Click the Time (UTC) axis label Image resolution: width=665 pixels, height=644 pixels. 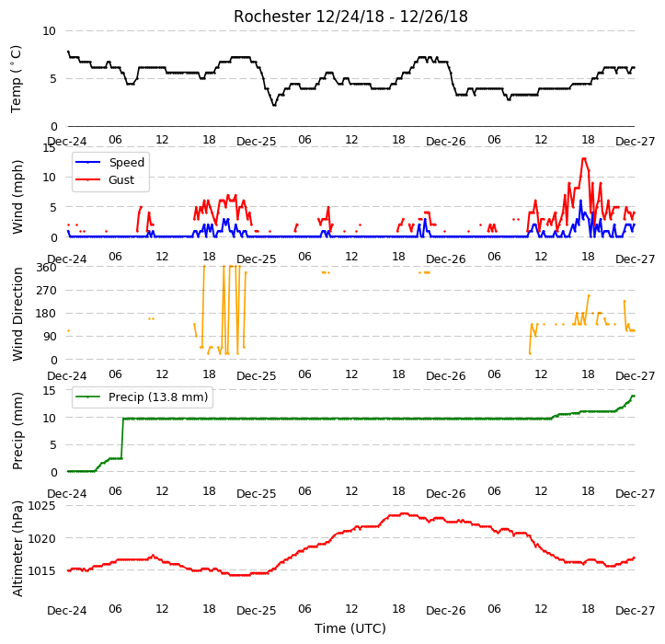(x=350, y=628)
